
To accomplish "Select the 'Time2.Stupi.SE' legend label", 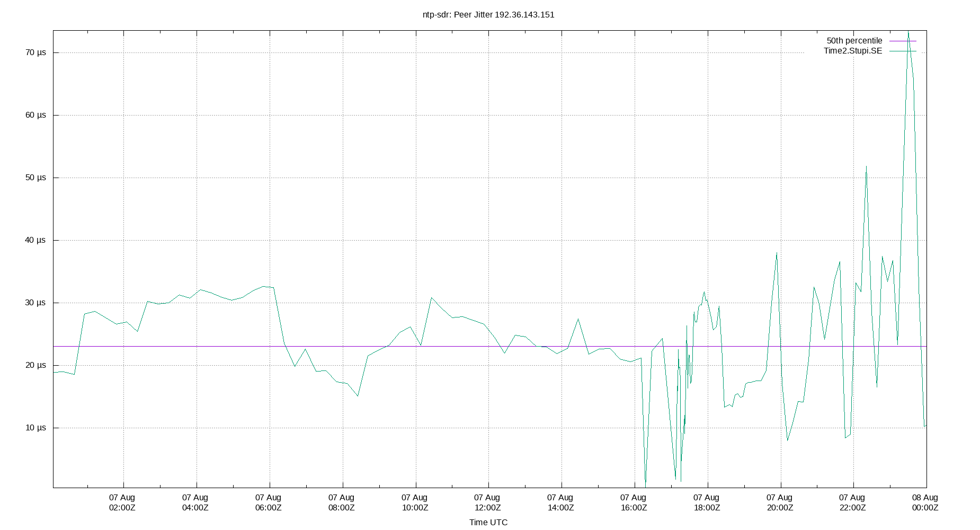I will (x=853, y=51).
